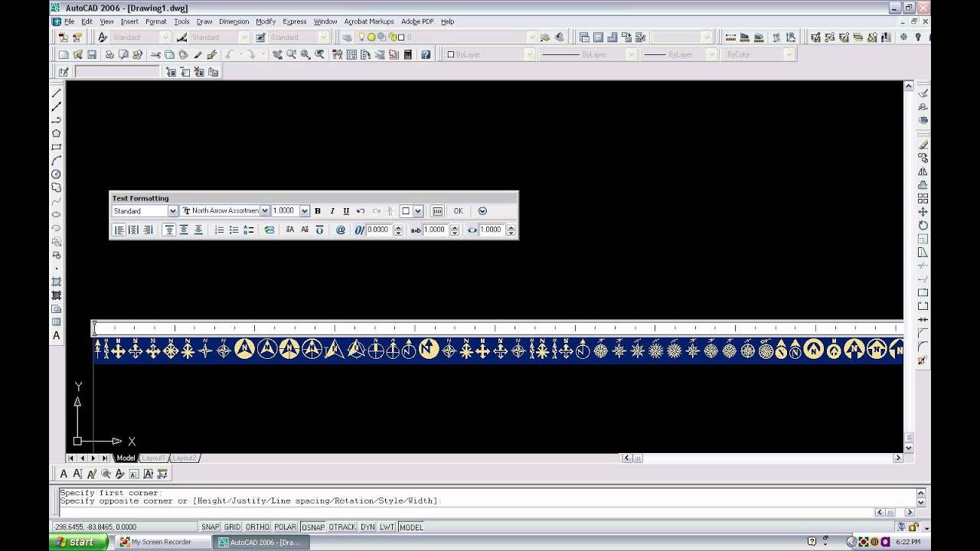Set top vertical text justification

point(169,230)
